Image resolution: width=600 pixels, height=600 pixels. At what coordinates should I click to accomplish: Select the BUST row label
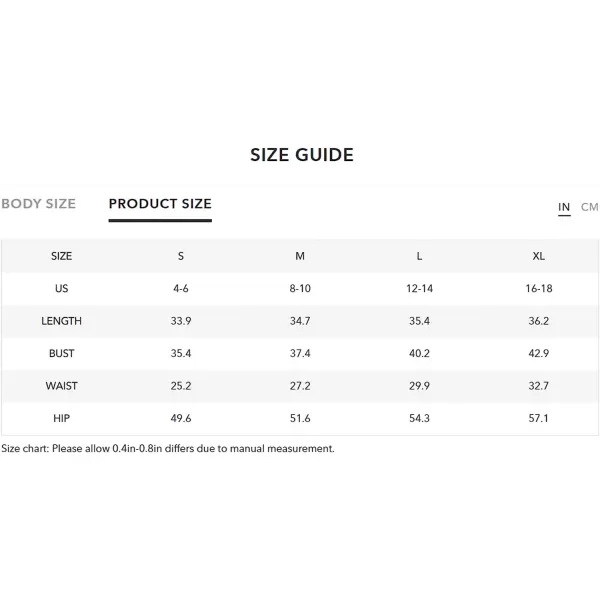(61, 353)
